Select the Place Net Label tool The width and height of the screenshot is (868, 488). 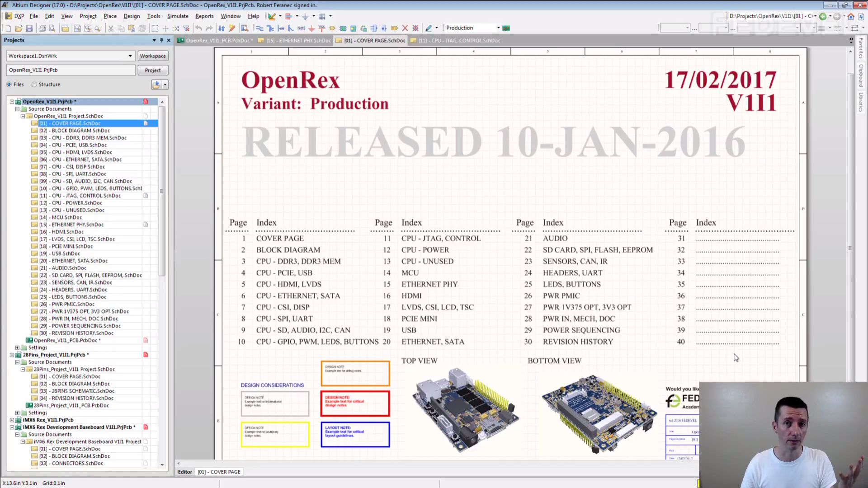pos(301,28)
